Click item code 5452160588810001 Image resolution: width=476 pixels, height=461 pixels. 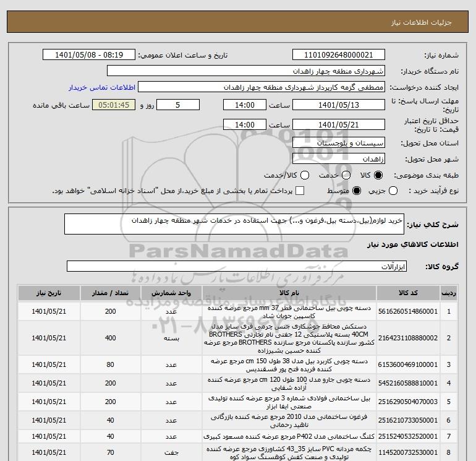click(408, 384)
